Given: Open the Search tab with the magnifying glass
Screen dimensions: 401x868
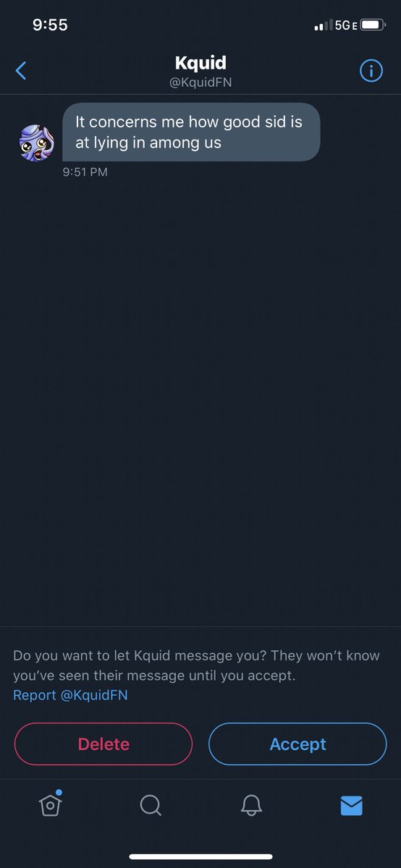Looking at the screenshot, I should [x=151, y=805].
